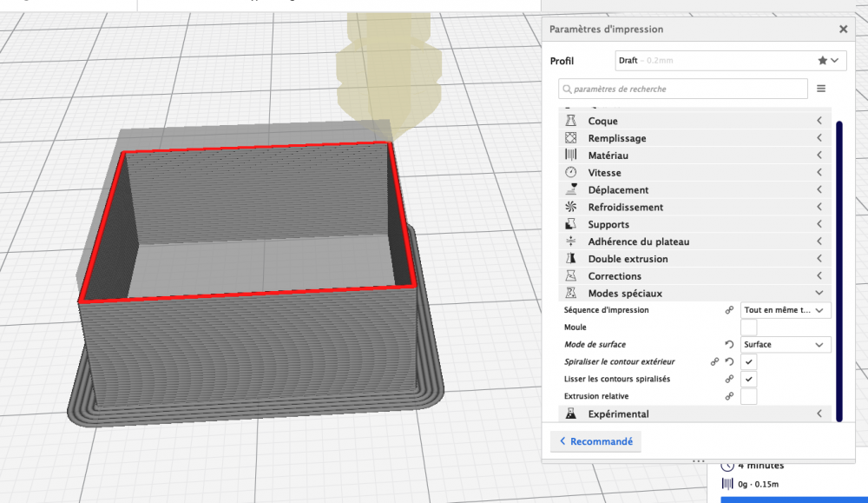Click the Supports category icon

pyautogui.click(x=571, y=224)
